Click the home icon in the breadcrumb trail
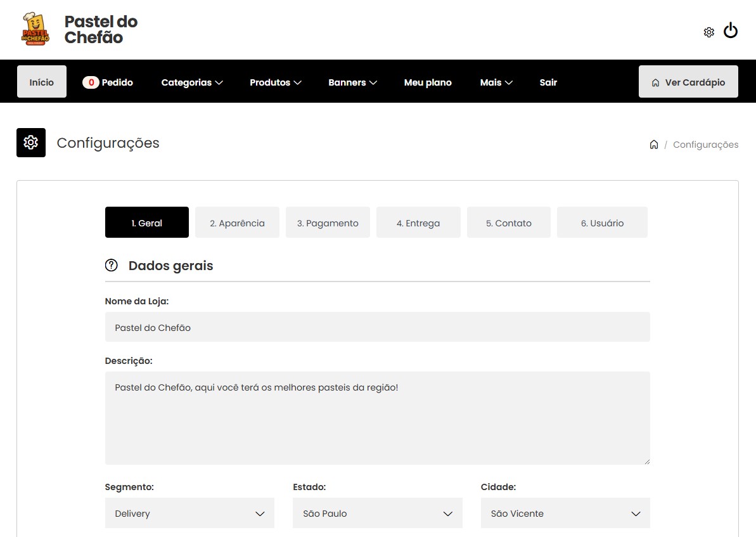The height and width of the screenshot is (537, 756). coord(654,144)
